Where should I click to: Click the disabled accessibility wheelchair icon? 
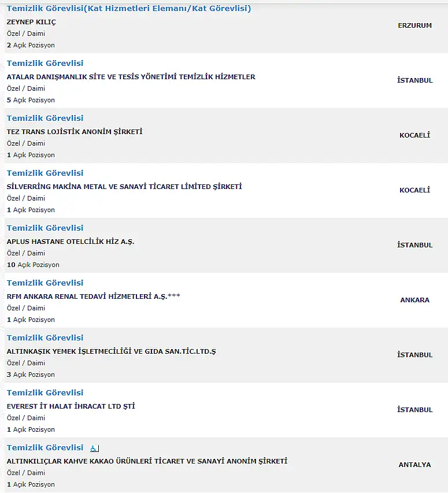coord(94,448)
